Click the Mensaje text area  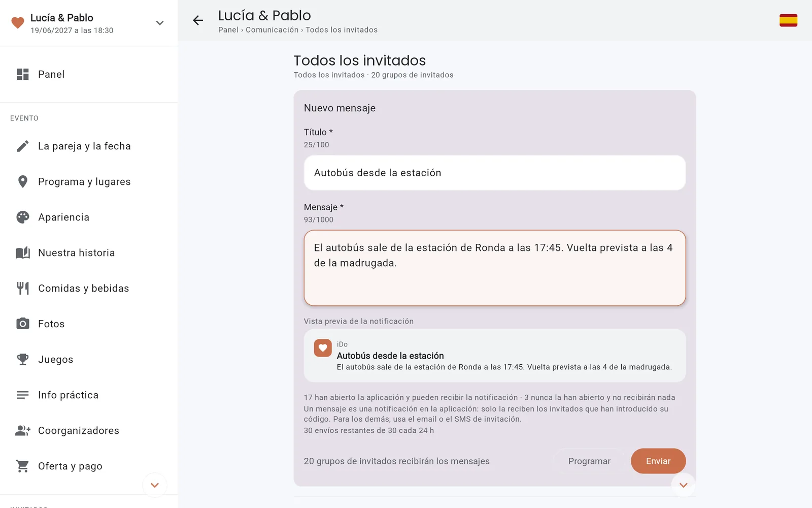coord(495,268)
